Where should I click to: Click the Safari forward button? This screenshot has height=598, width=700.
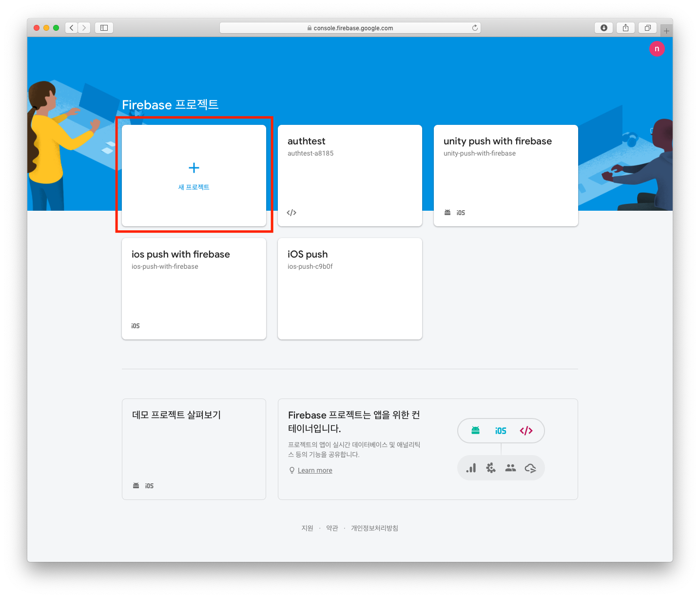(x=84, y=28)
